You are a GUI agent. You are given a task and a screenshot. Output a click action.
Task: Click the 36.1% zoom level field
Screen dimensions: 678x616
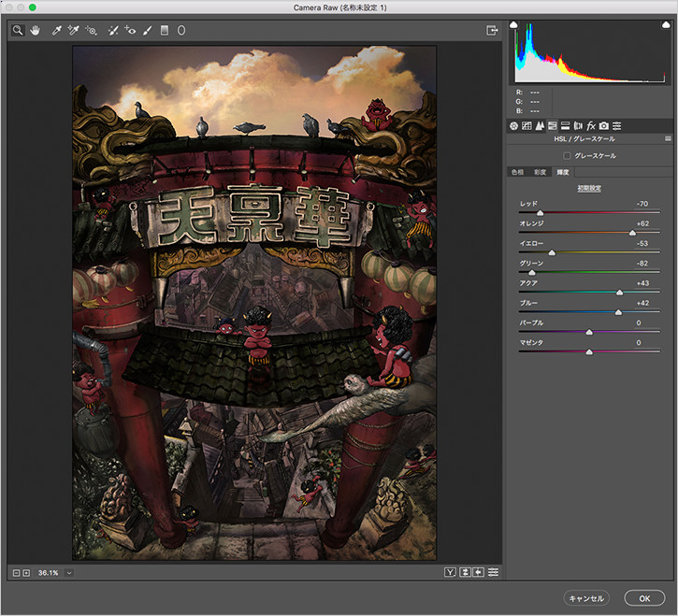(49, 573)
